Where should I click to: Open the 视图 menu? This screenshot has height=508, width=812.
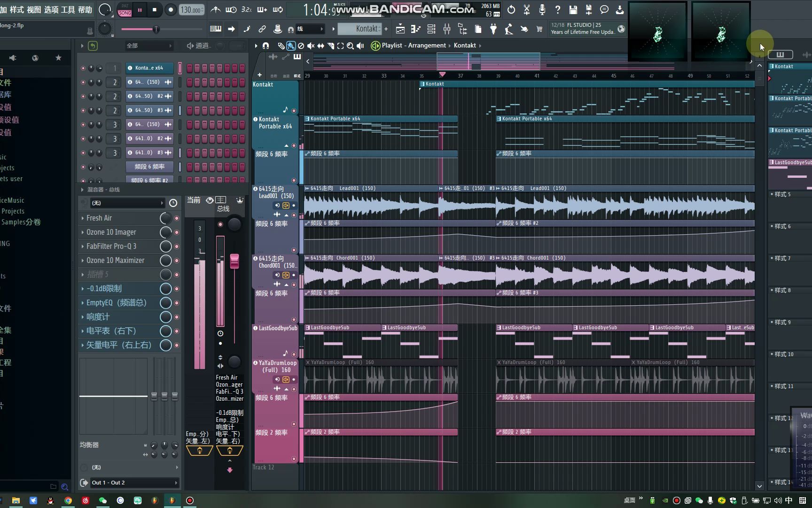34,9
